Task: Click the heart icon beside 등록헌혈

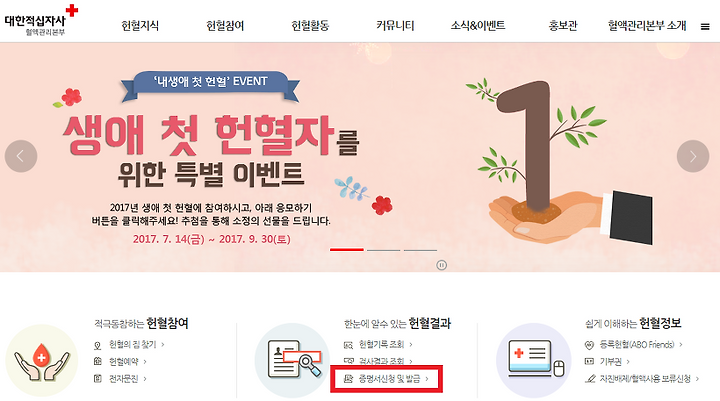Action: click(589, 345)
